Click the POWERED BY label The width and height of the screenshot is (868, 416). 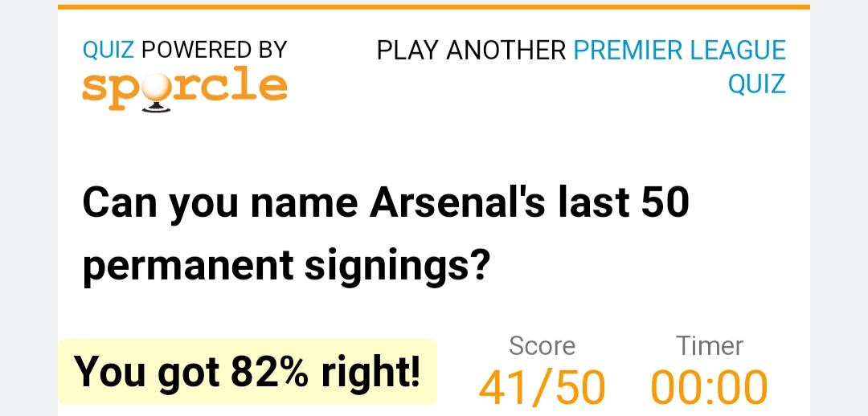pos(215,51)
